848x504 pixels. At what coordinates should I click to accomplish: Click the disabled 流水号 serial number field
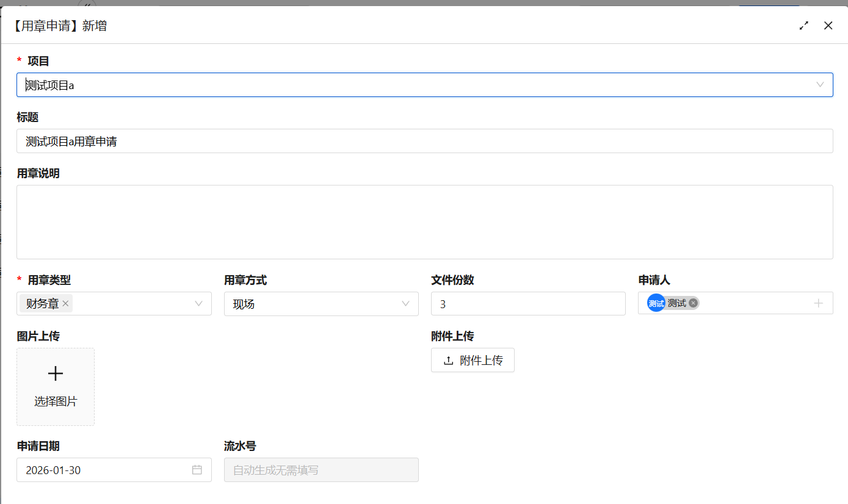(x=321, y=470)
